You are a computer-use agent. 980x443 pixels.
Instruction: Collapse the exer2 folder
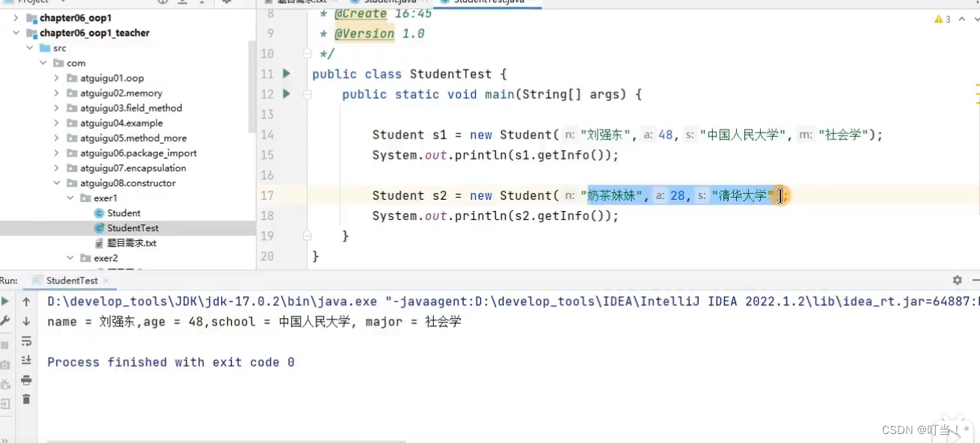pos(70,258)
